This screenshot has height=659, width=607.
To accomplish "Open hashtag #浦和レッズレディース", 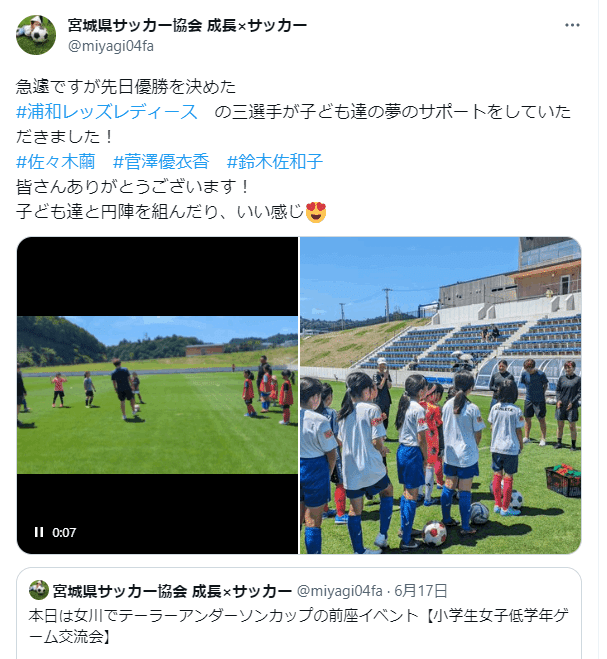I will 107,112.
